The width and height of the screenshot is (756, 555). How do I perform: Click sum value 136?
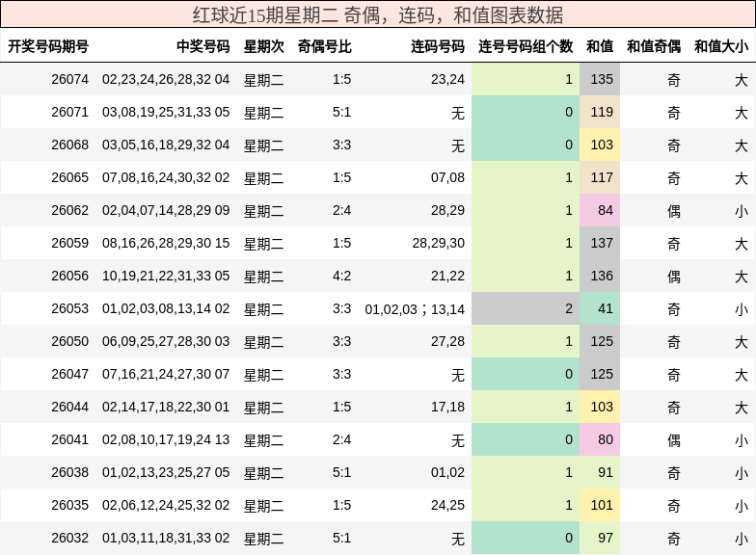(x=602, y=276)
